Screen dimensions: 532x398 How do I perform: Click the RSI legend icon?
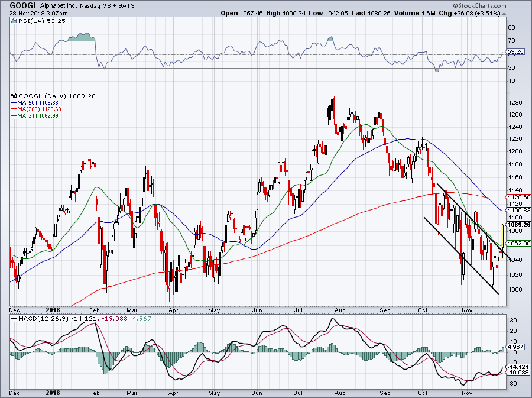(14, 21)
